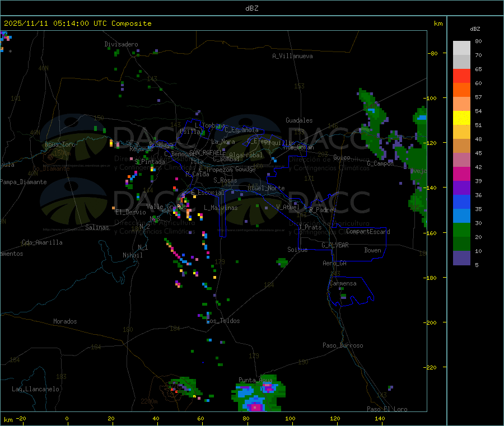This screenshot has width=504, height=426.
Task: Select the 'La_Nora' label
Action: [x=223, y=142]
